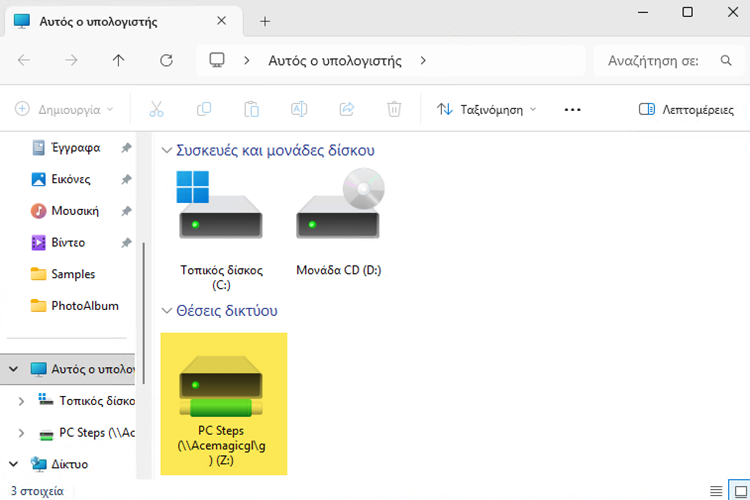Toggle the Λεπτομέρειες details pane
Image resolution: width=750 pixels, height=500 pixels.
pyautogui.click(x=686, y=109)
